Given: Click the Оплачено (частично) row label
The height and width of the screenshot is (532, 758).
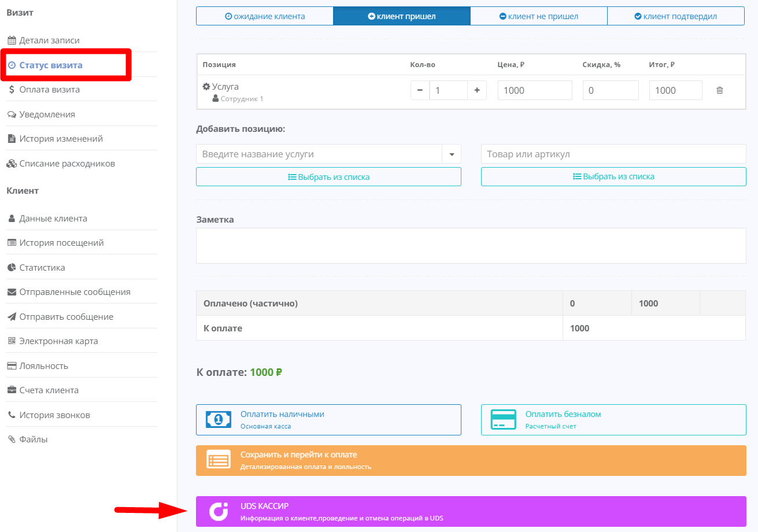Looking at the screenshot, I should coord(250,303).
